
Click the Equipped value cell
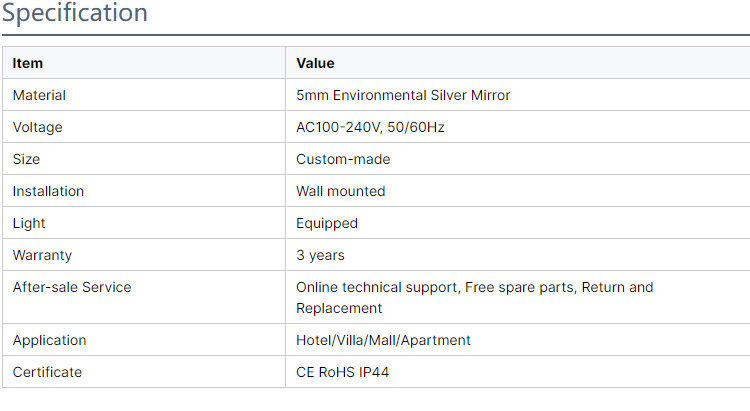pos(327,223)
